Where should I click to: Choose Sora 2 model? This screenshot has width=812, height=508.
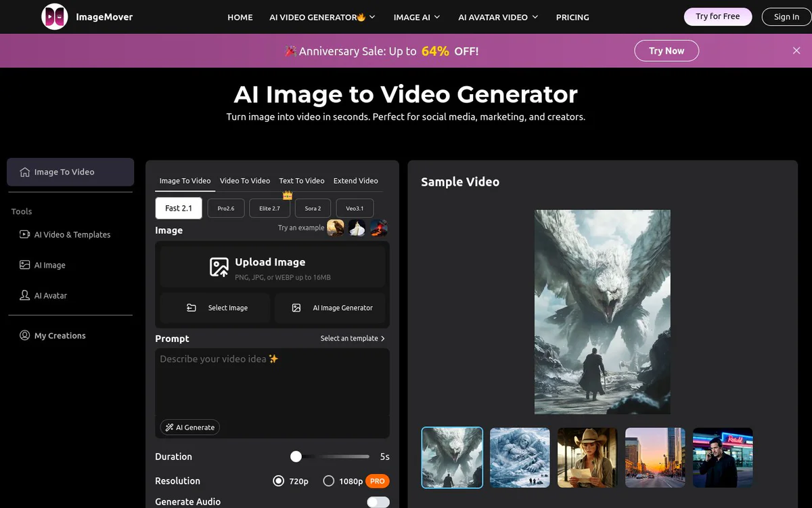tap(313, 208)
